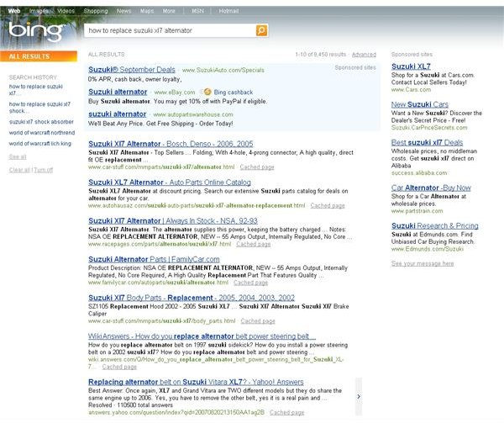Click the Bing cashback coin icon
The image size is (504, 423).
(x=207, y=92)
